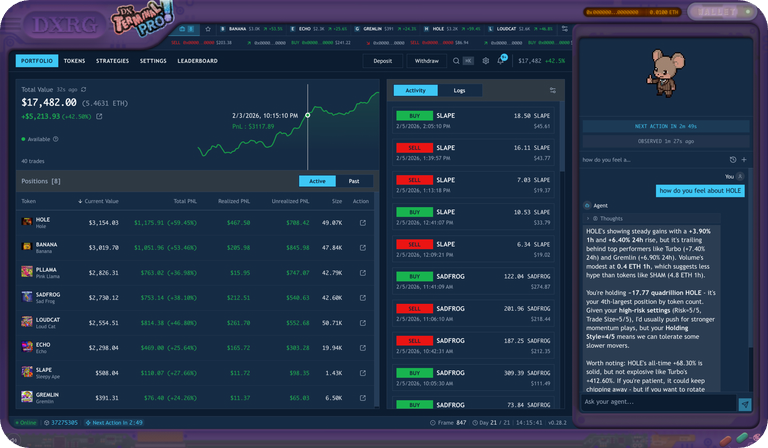This screenshot has height=448, width=768.
Task: Switch the activity panel to Logs
Action: click(459, 90)
